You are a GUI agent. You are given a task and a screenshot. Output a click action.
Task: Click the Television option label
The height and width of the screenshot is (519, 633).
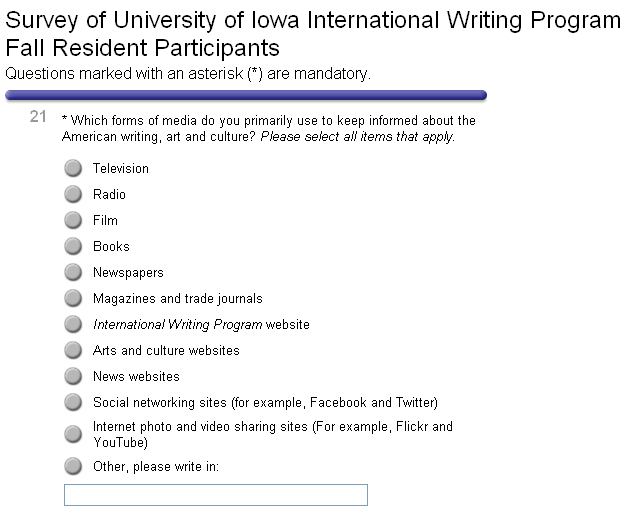click(121, 168)
